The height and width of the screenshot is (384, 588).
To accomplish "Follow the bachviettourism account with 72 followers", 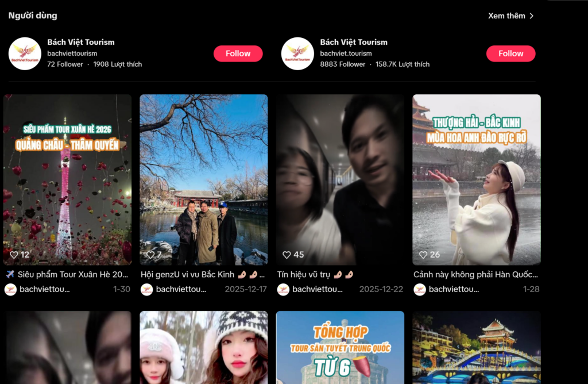I will 238,53.
